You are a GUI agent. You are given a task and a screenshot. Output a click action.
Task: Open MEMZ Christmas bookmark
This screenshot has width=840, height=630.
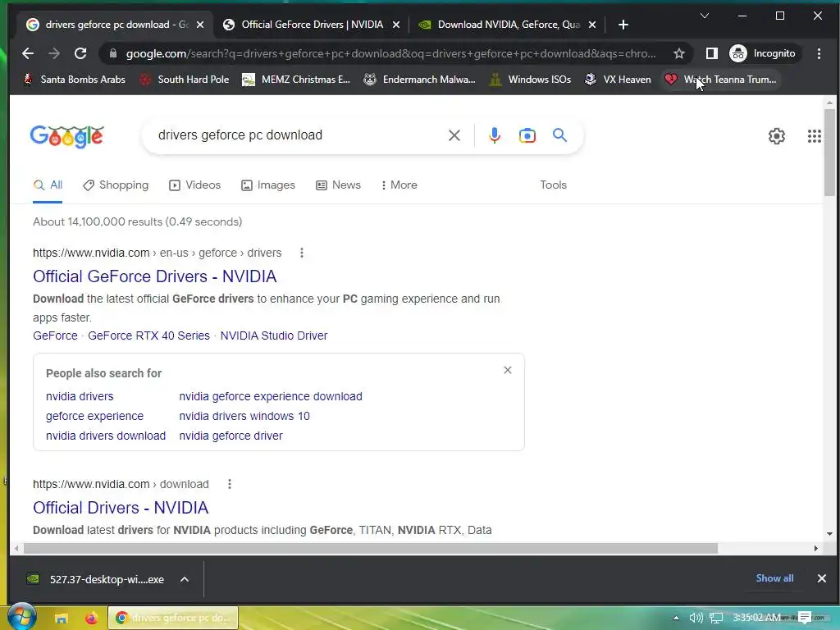[x=296, y=80]
